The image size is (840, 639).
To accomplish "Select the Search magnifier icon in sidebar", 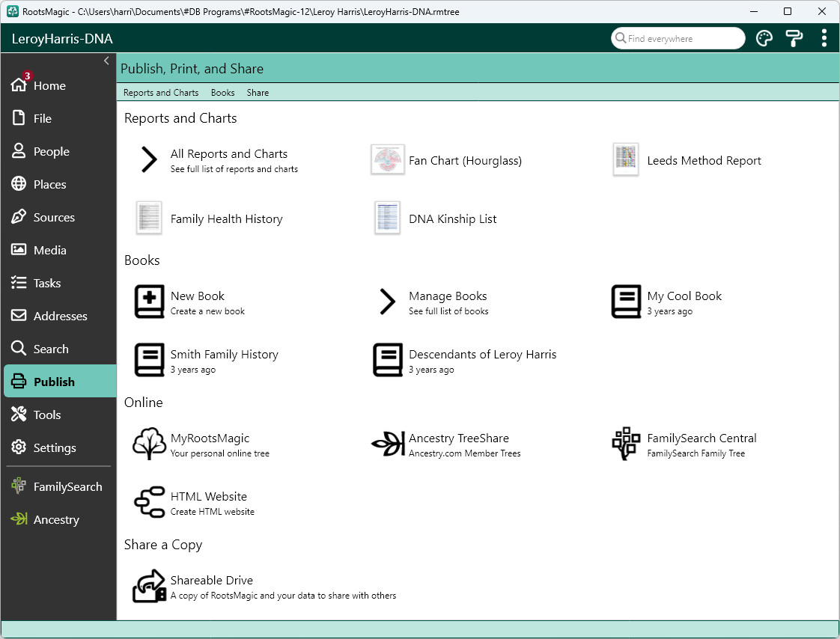I will [x=19, y=349].
